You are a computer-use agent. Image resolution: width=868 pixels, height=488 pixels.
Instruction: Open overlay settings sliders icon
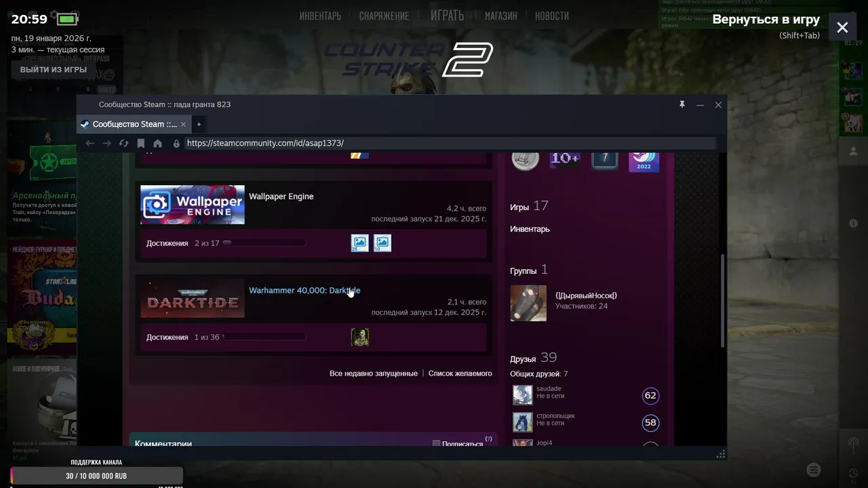pos(814,470)
